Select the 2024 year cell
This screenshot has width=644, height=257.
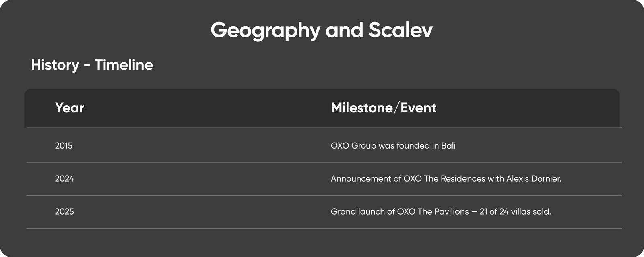pos(64,179)
